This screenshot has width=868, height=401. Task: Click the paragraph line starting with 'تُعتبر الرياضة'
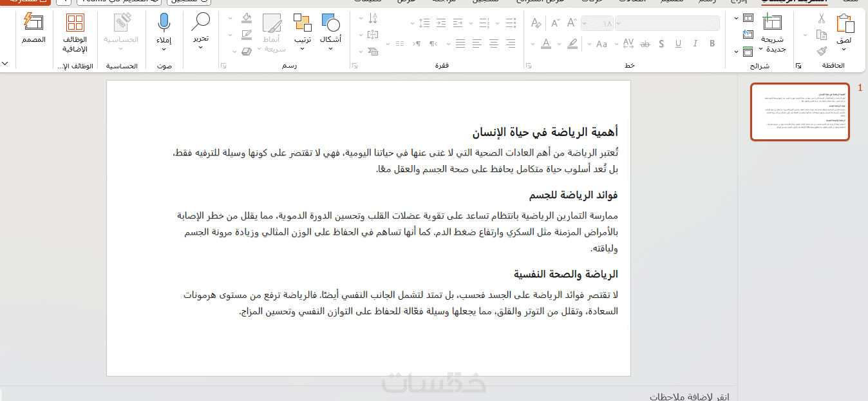click(396, 153)
